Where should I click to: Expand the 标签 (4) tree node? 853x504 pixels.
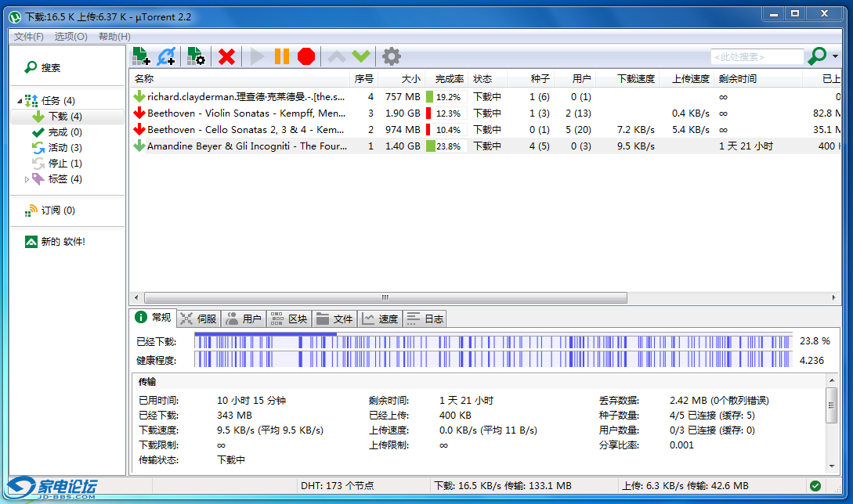click(27, 179)
